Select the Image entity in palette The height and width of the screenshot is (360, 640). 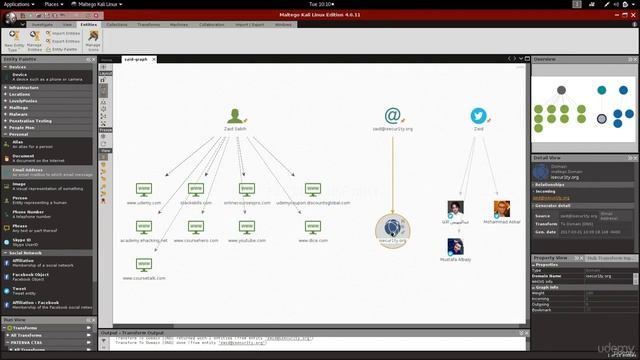(48, 187)
